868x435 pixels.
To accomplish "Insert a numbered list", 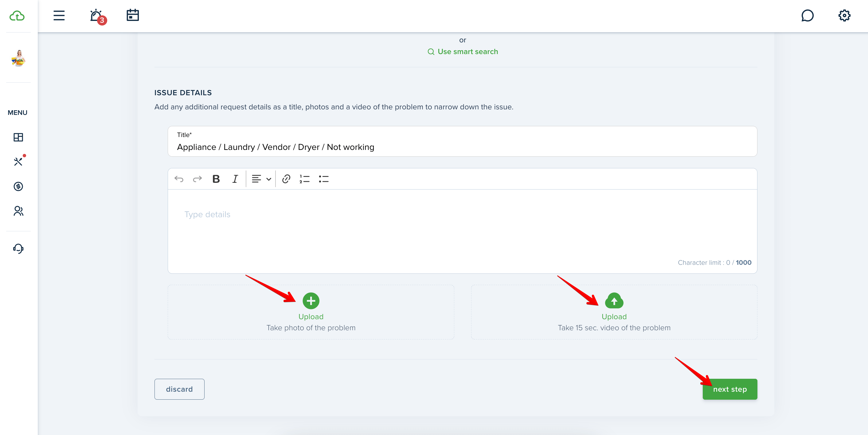I will [x=305, y=179].
